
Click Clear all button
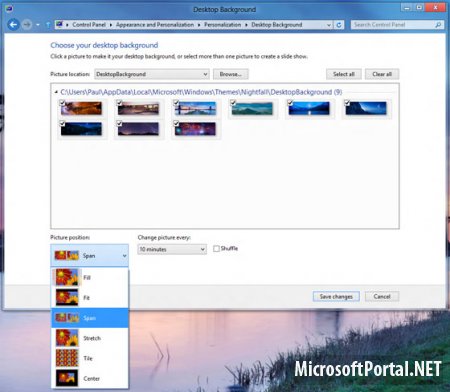click(x=382, y=74)
